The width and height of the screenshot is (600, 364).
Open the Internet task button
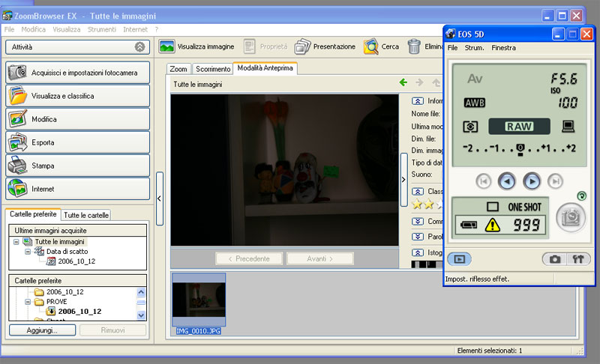pyautogui.click(x=78, y=189)
